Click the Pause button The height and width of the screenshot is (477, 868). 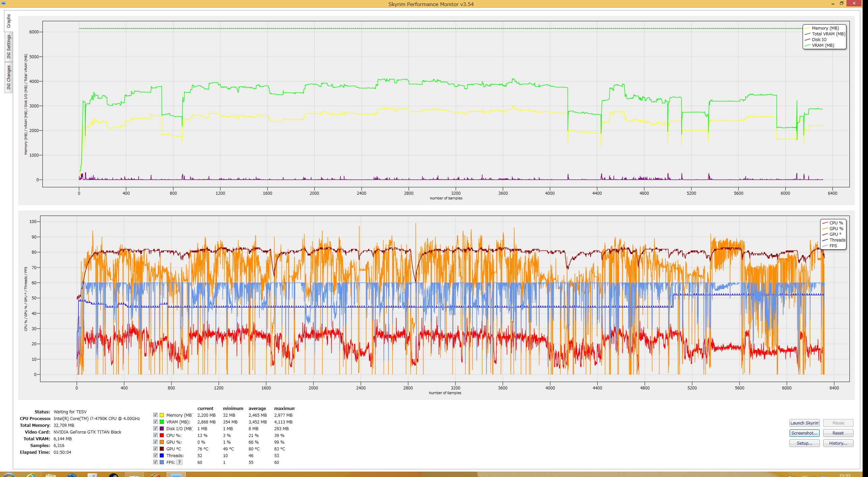point(838,423)
